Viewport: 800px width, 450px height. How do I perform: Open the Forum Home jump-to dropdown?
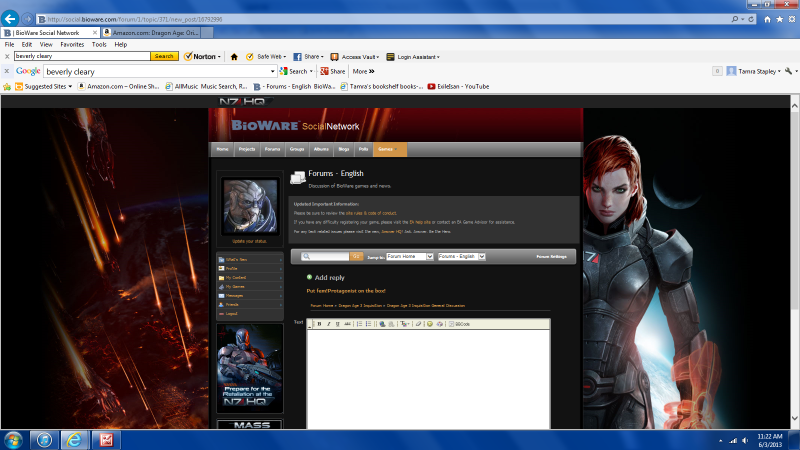(409, 257)
